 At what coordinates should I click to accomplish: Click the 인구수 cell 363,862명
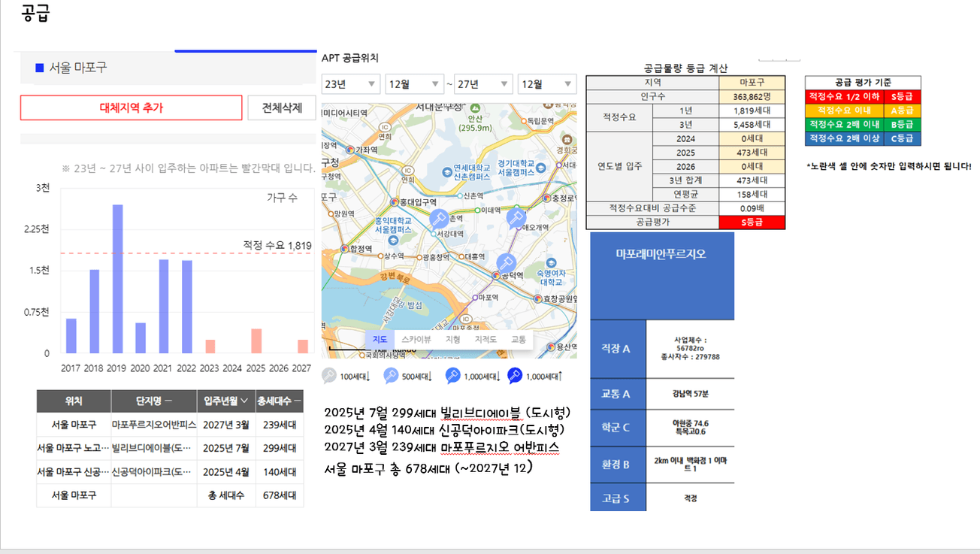(x=752, y=97)
